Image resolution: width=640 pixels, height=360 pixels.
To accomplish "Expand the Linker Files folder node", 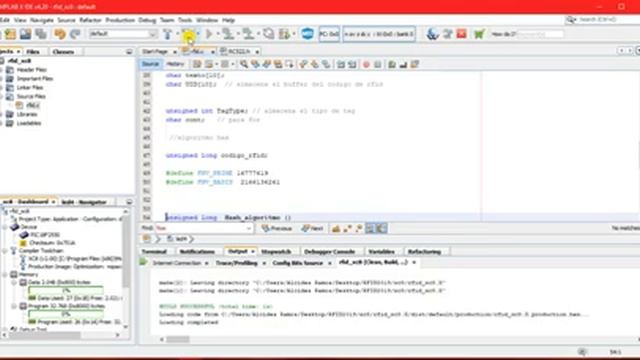I will coord(2,87).
